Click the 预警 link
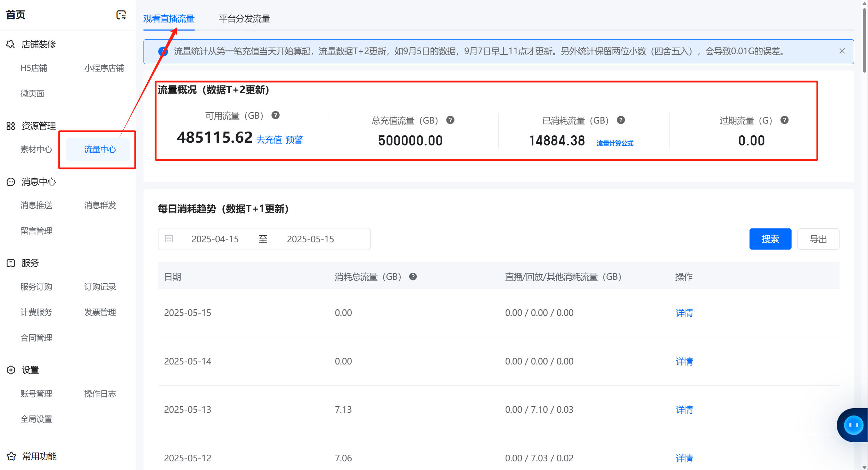 pyautogui.click(x=294, y=140)
